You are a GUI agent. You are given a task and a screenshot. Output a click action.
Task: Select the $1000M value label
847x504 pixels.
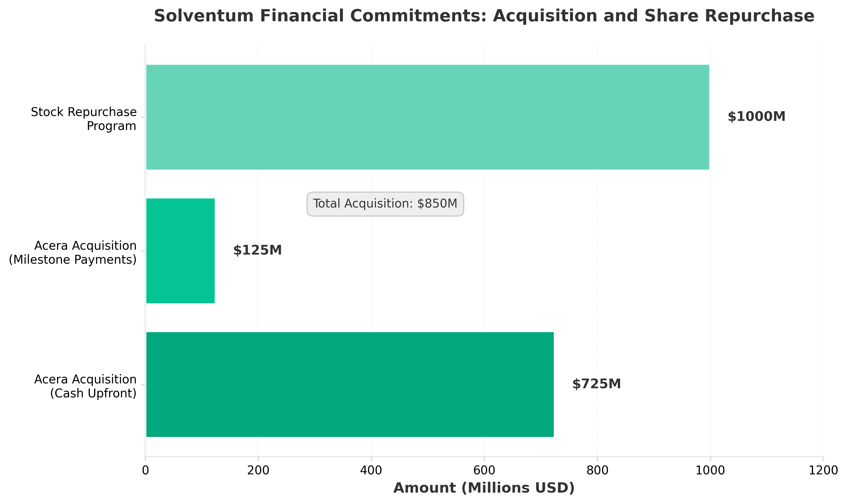pos(756,117)
